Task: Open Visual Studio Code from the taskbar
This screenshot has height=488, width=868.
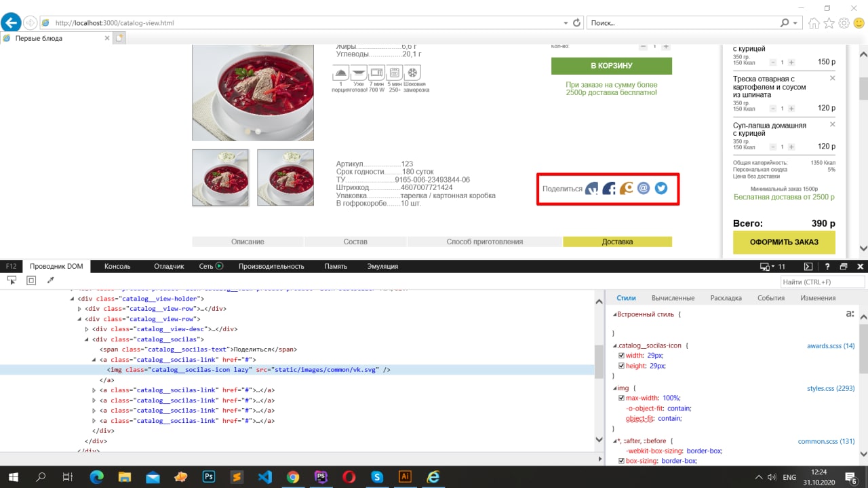Action: (x=264, y=476)
